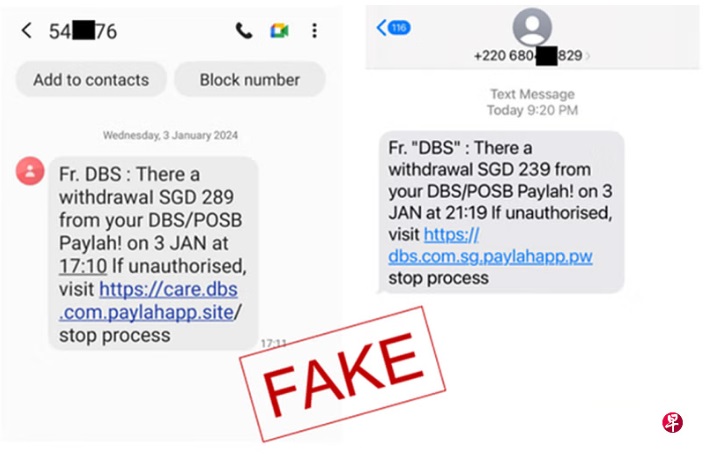Click the red FAKE stamp

tap(343, 374)
